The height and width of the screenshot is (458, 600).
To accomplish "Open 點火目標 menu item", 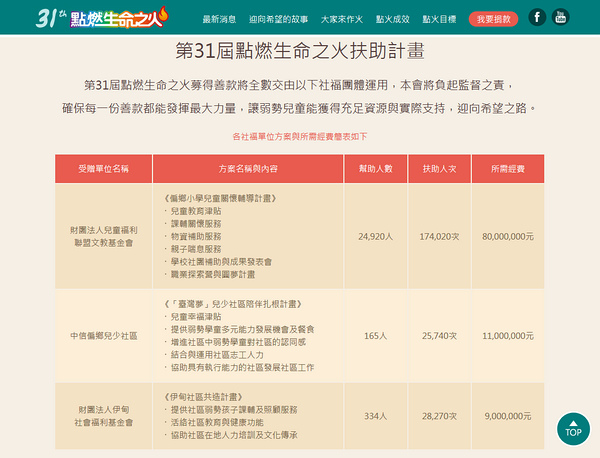I will (x=439, y=19).
